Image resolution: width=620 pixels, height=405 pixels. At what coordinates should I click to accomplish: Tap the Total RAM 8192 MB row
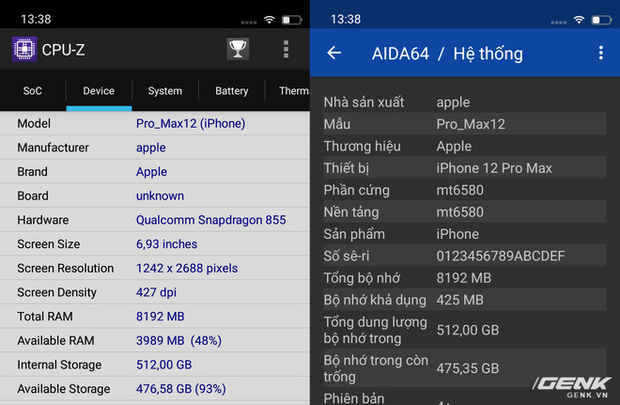(x=155, y=316)
